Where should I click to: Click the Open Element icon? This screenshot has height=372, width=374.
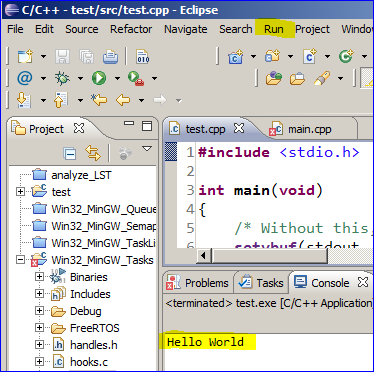tap(274, 78)
